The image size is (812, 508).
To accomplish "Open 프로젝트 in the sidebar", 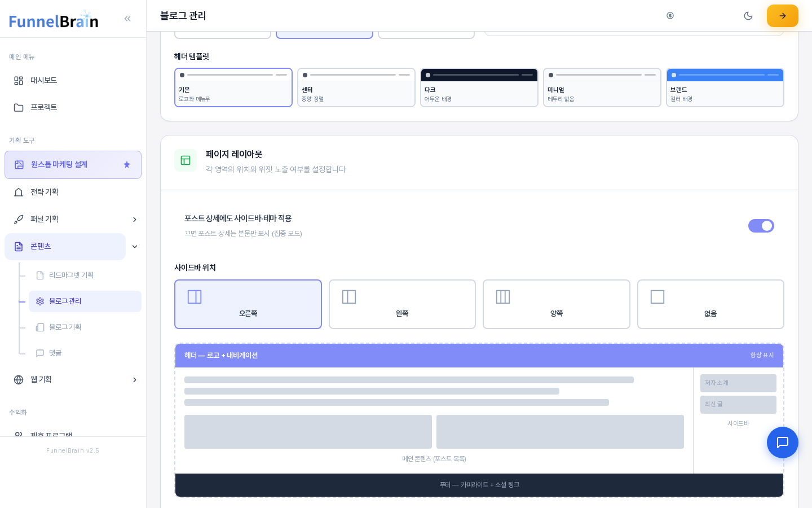I will tap(73, 108).
